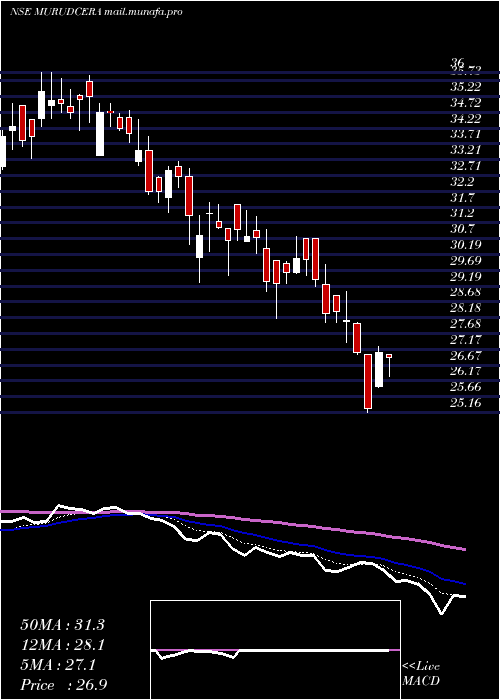500x700 pixels.
Task: Select the 27.17 price axis label
Action: 466,340
